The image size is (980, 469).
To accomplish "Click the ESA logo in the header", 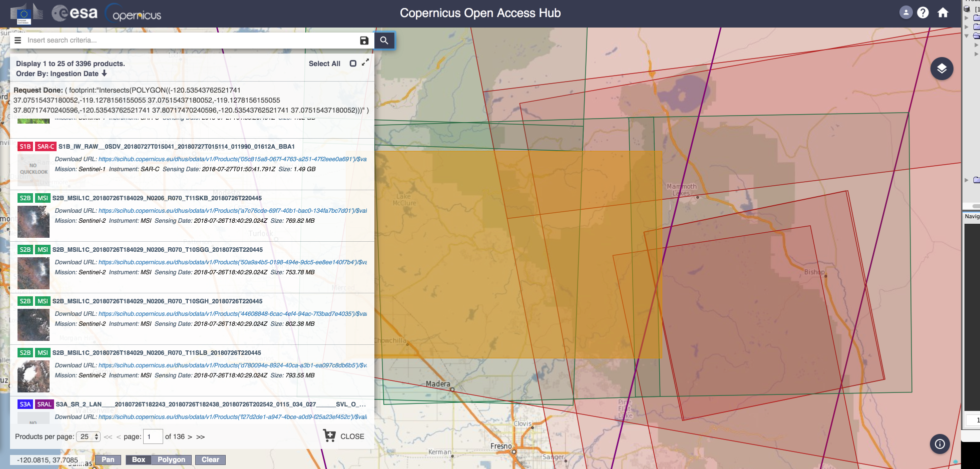I will (75, 13).
